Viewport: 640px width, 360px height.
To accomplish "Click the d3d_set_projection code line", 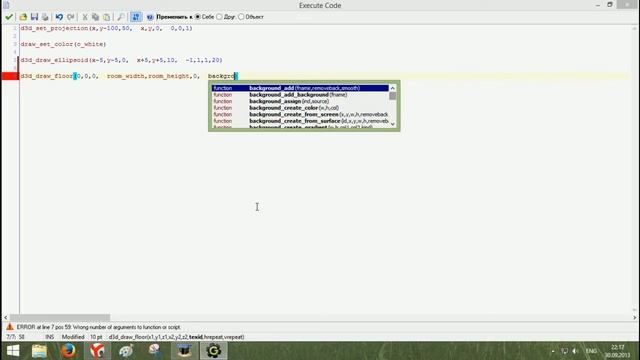I will [x=107, y=29].
